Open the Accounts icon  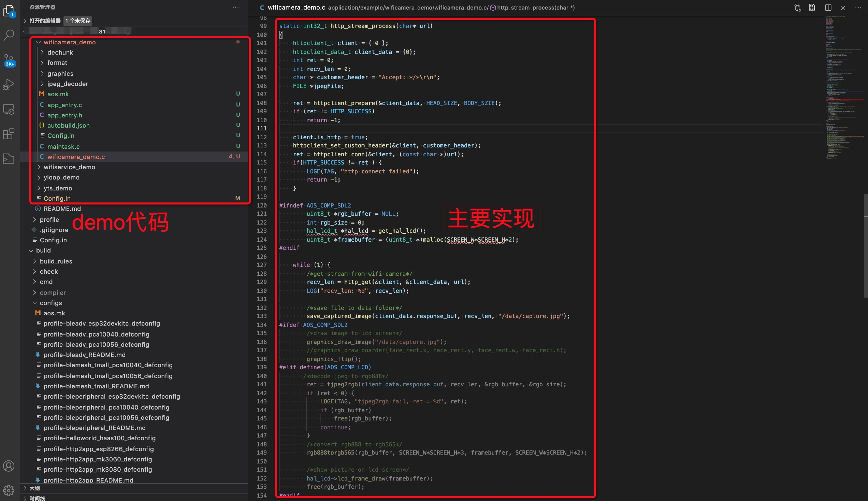point(9,466)
